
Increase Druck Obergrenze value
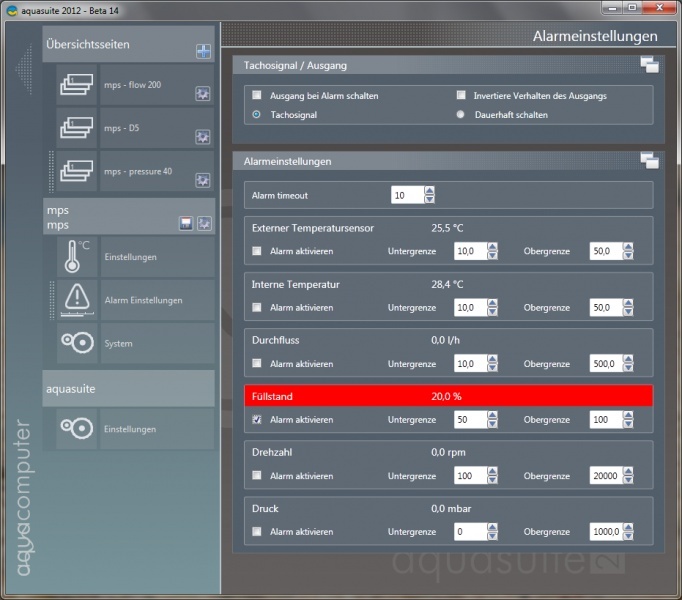point(628,527)
